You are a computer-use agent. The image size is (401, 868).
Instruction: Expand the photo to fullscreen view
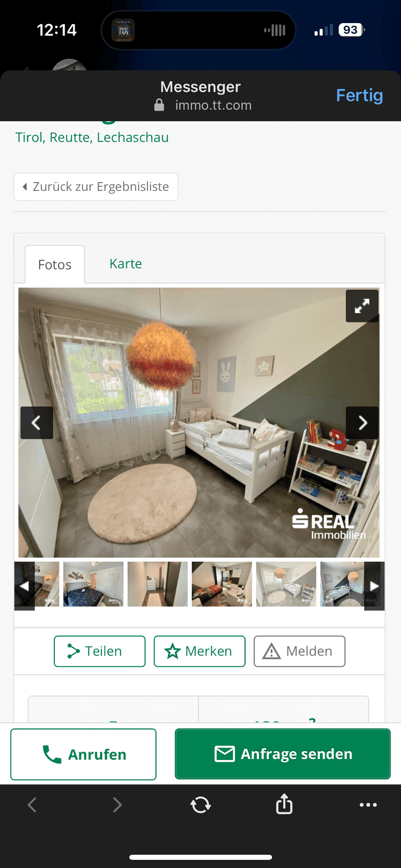pyautogui.click(x=362, y=306)
